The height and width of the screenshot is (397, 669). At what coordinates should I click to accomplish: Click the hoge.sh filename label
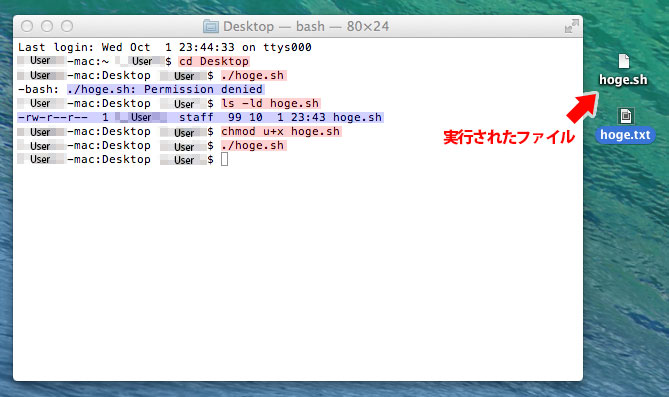(623, 80)
